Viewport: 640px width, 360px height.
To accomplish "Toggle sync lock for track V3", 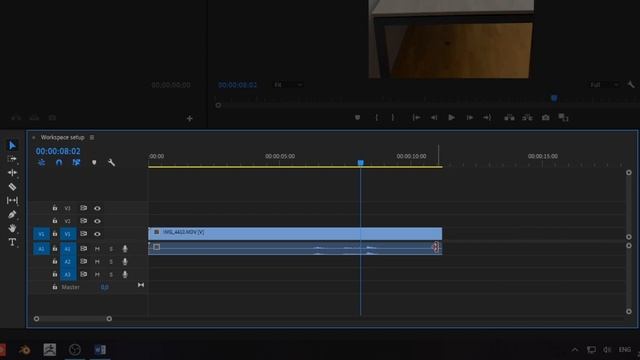I will [83, 208].
